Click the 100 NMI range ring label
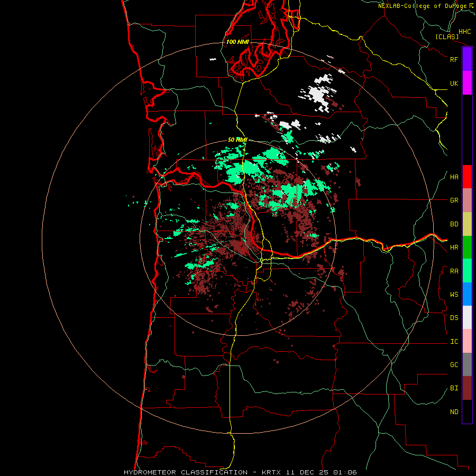476x476 pixels. tap(237, 42)
